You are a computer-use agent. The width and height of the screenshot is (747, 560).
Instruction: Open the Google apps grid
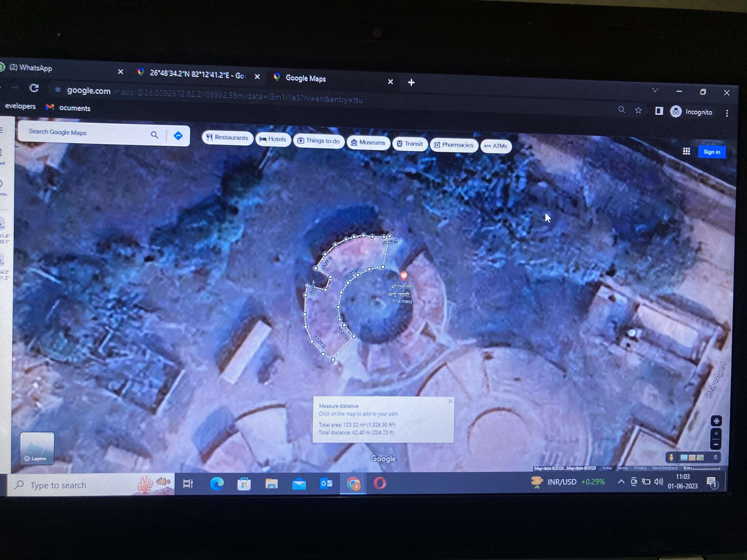coord(686,151)
